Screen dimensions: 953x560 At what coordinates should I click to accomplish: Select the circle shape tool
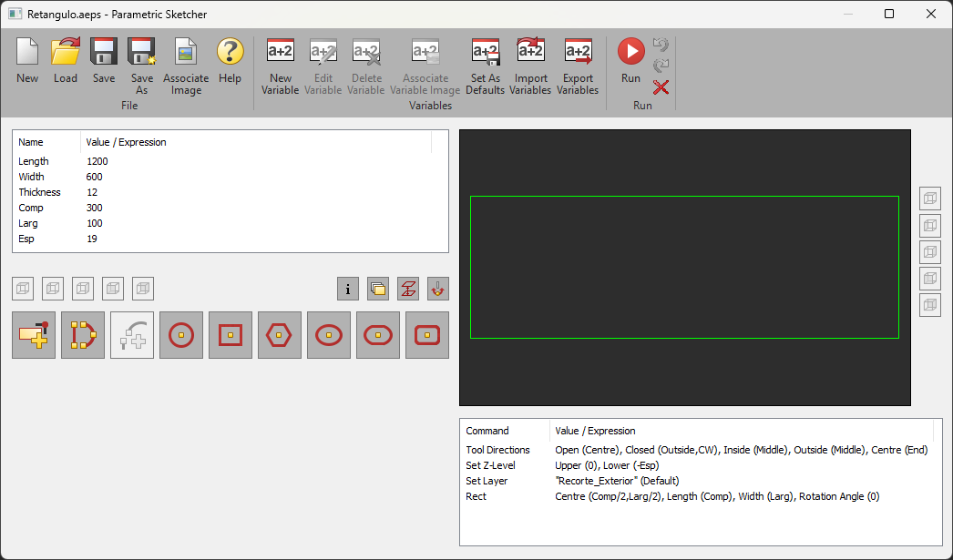point(181,335)
